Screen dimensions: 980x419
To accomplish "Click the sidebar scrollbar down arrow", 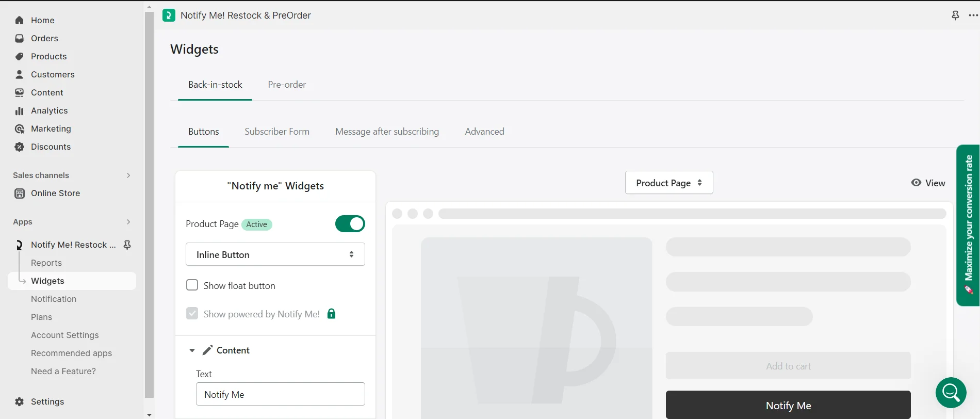I will (x=150, y=414).
